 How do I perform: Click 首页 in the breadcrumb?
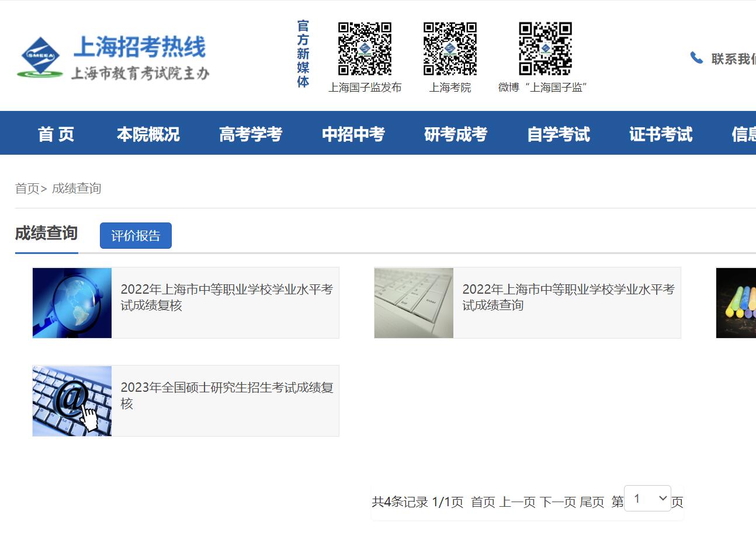coord(27,189)
